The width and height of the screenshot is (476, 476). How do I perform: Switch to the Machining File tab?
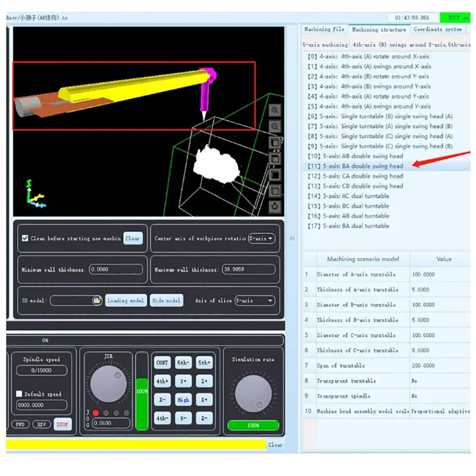click(x=324, y=29)
